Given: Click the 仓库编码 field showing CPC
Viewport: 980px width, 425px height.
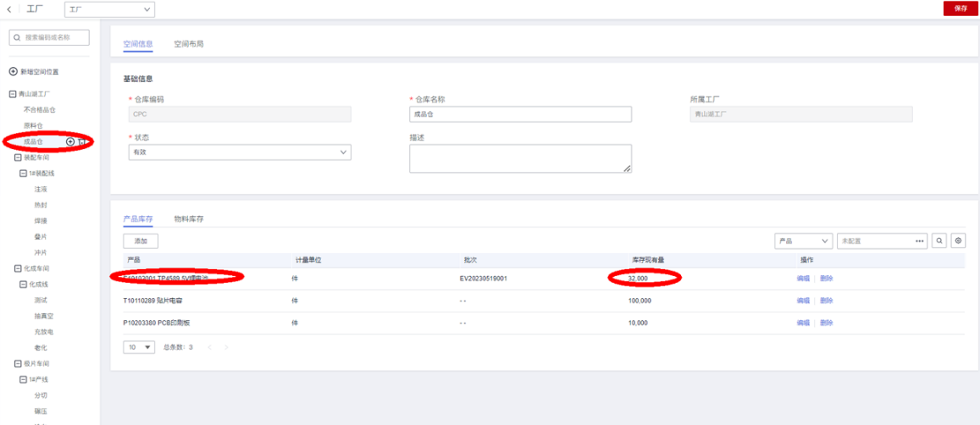Looking at the screenshot, I should tap(239, 113).
